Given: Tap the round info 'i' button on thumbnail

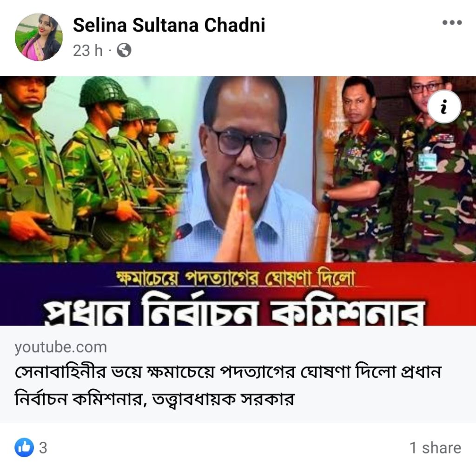Looking at the screenshot, I should (444, 107).
